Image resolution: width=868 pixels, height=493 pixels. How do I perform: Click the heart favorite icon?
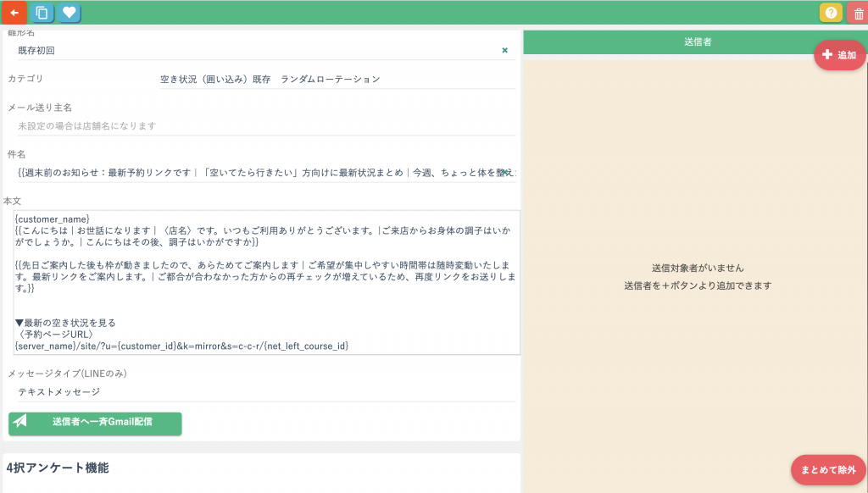pos(70,13)
